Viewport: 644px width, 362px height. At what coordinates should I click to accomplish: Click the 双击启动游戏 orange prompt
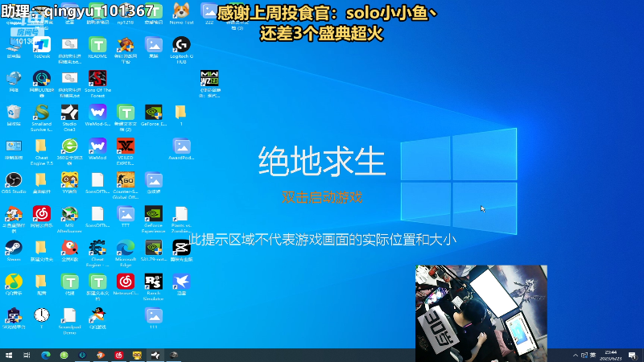[x=322, y=197]
